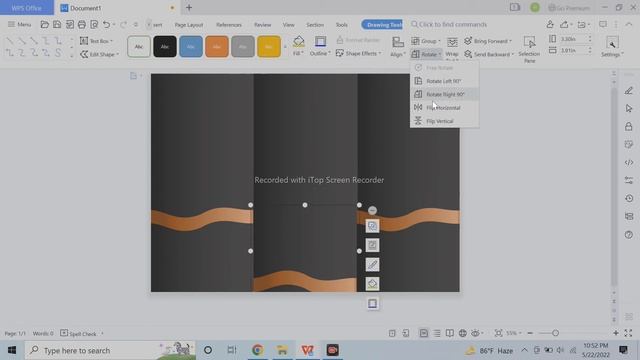
Task: Open the Settings dropdown in ribbon
Action: (612, 47)
